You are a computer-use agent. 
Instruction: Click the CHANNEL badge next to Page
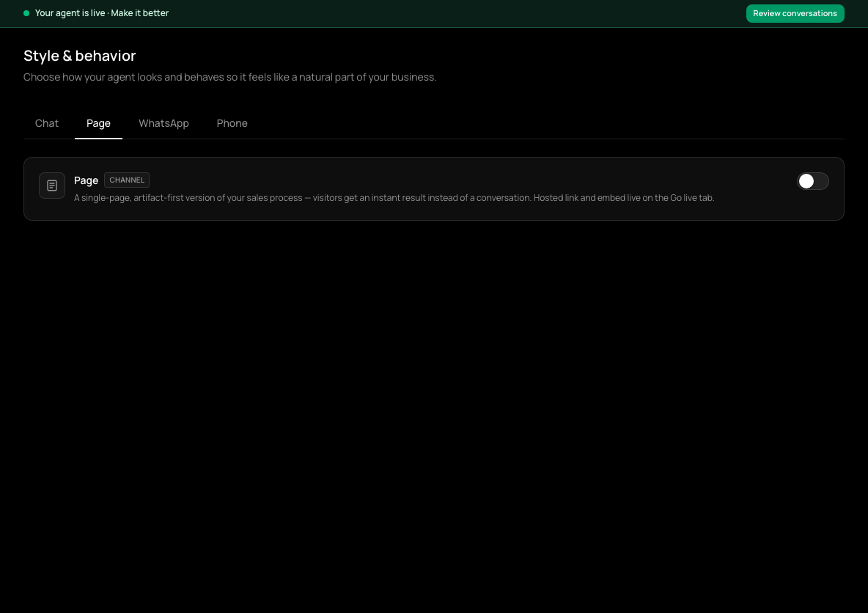point(127,180)
